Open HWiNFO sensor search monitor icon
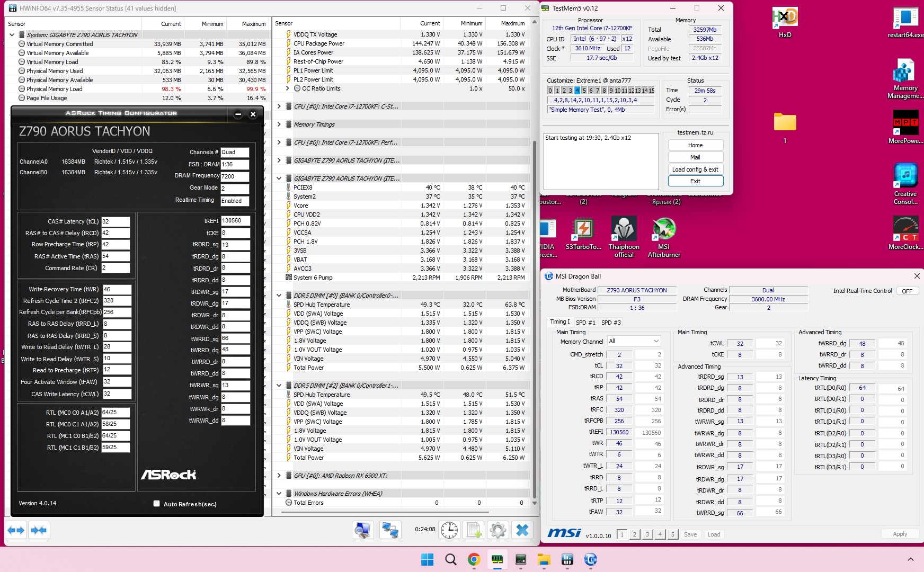 pyautogui.click(x=363, y=530)
